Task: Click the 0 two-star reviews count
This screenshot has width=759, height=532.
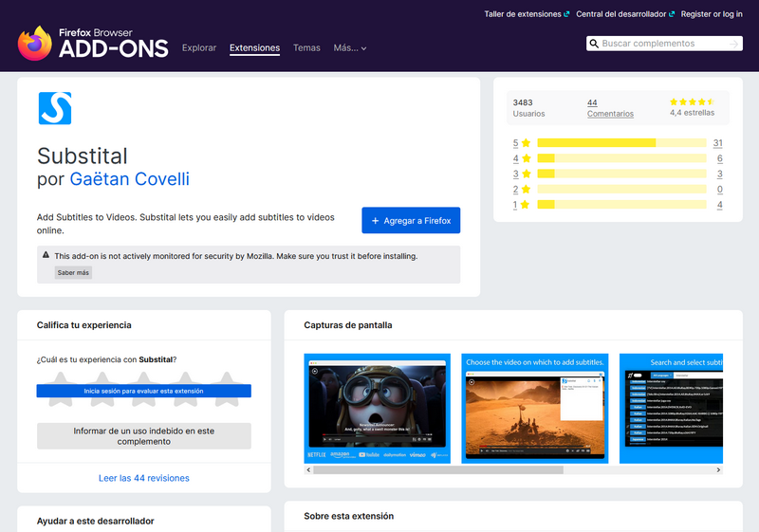Action: point(720,189)
